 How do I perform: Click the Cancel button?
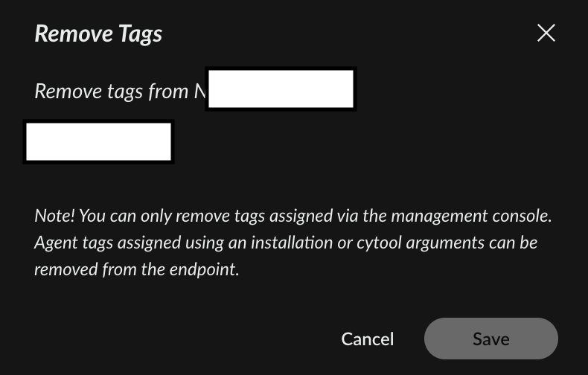tap(367, 339)
